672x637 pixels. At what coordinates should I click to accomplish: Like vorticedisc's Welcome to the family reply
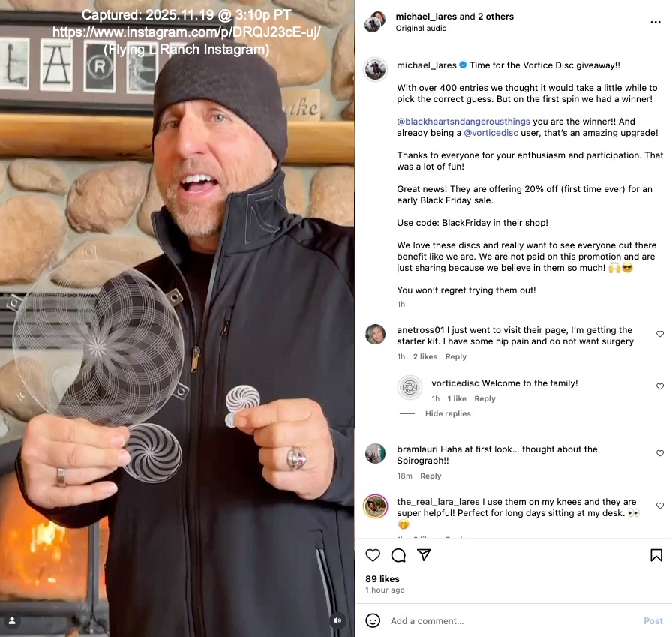coord(660,386)
